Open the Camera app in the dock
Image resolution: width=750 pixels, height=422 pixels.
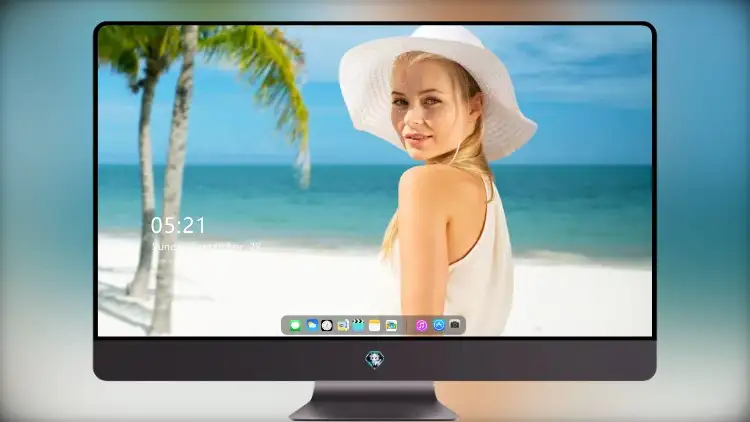(455, 325)
